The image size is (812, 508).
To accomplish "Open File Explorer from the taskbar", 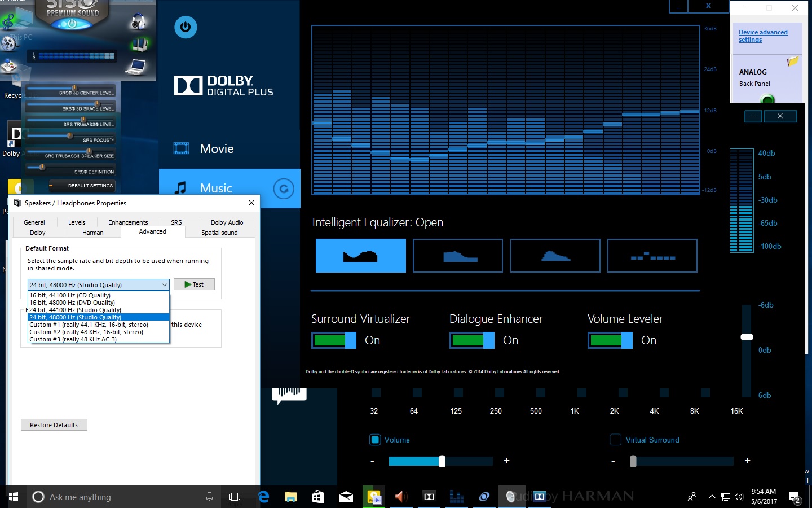I will 291,497.
